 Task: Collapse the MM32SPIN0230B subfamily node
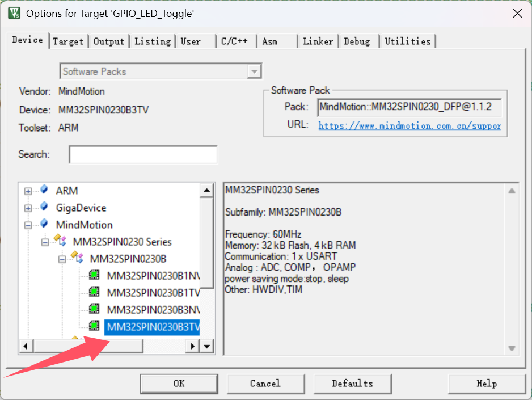point(62,259)
